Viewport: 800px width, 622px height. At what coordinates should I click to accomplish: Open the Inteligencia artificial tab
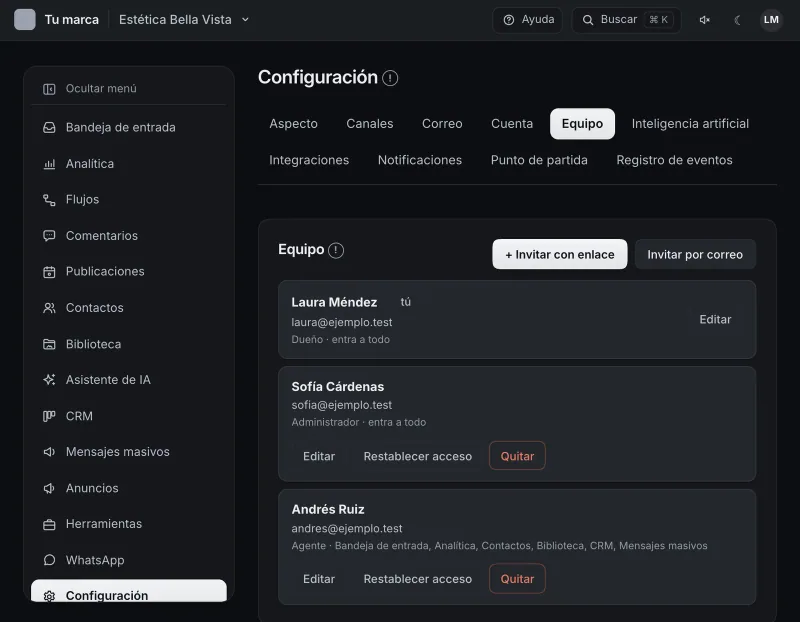[690, 123]
